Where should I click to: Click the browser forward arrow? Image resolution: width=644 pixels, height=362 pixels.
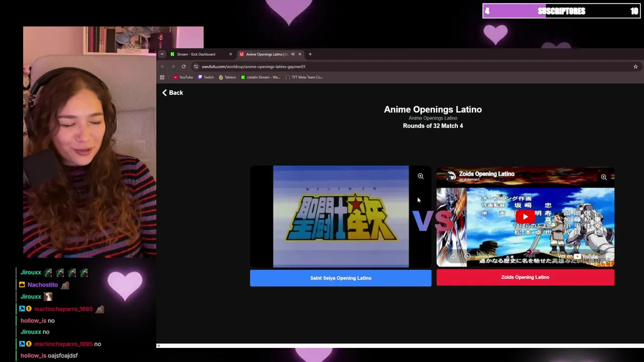pyautogui.click(x=173, y=66)
